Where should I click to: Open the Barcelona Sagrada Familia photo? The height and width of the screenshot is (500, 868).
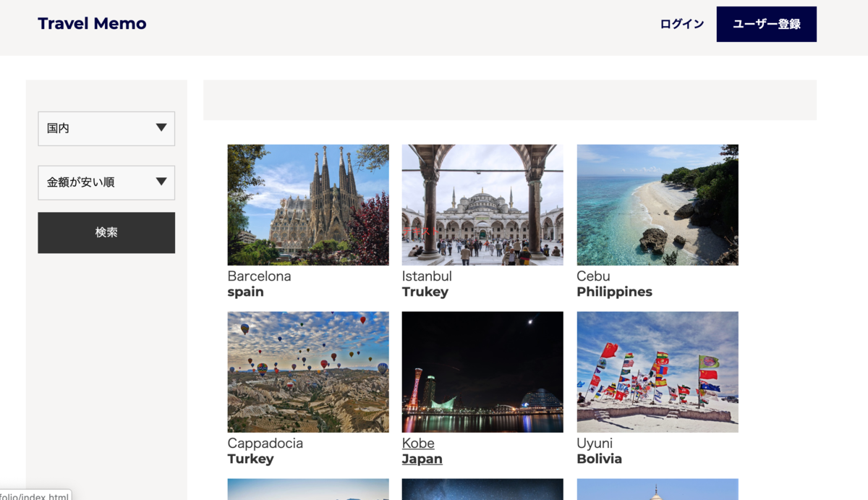(308, 205)
